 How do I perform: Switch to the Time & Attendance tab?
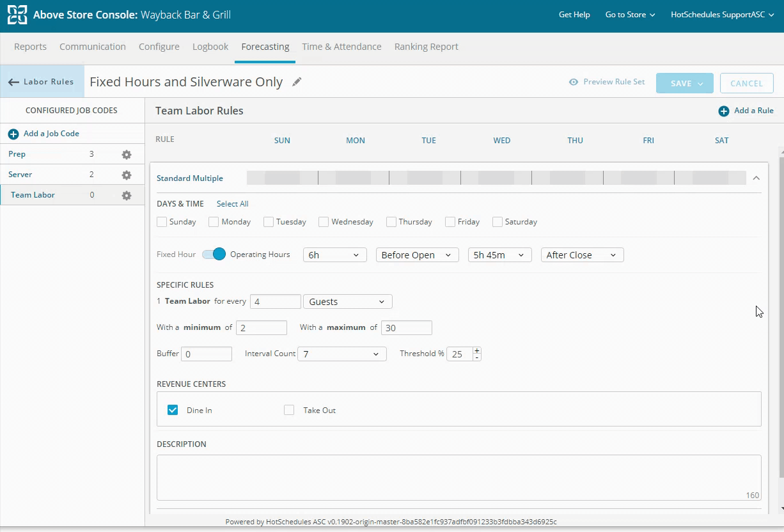coord(341,47)
